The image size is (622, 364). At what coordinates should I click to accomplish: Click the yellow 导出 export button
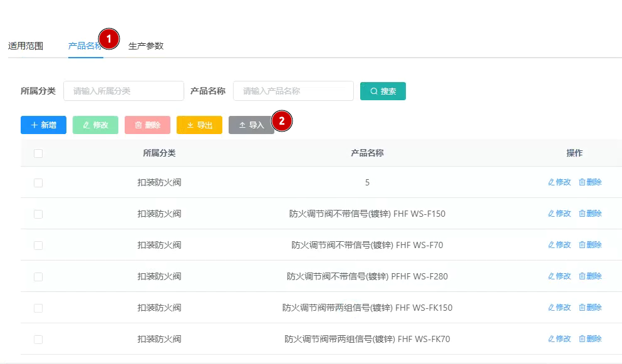(x=199, y=125)
